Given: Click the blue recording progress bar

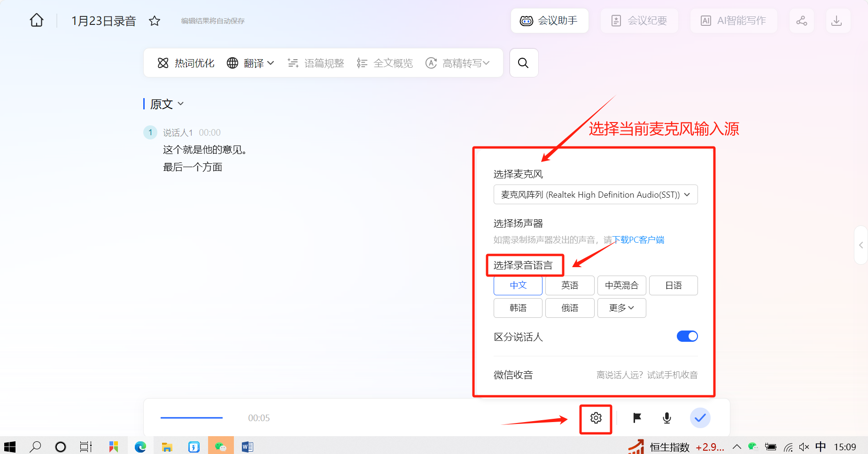Looking at the screenshot, I should [x=192, y=417].
